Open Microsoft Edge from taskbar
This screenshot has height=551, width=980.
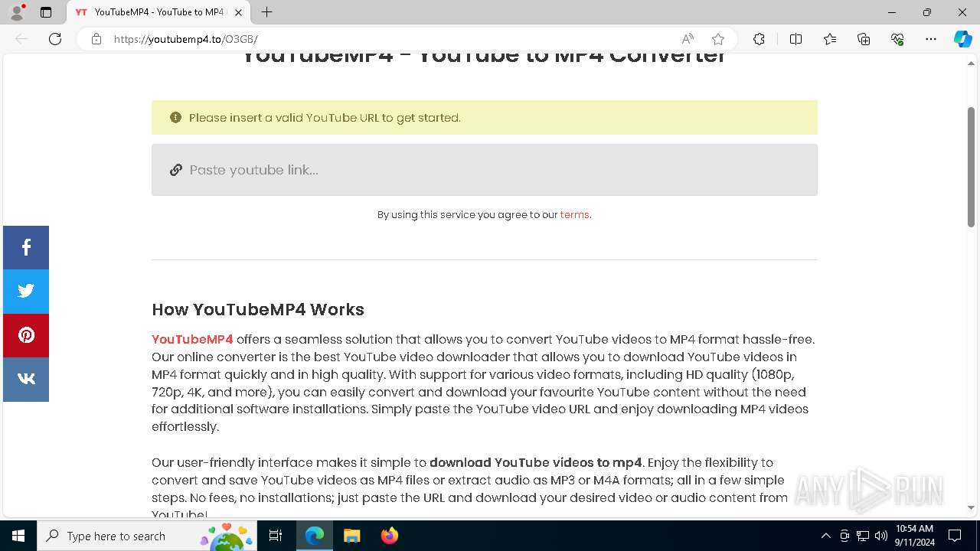point(315,536)
